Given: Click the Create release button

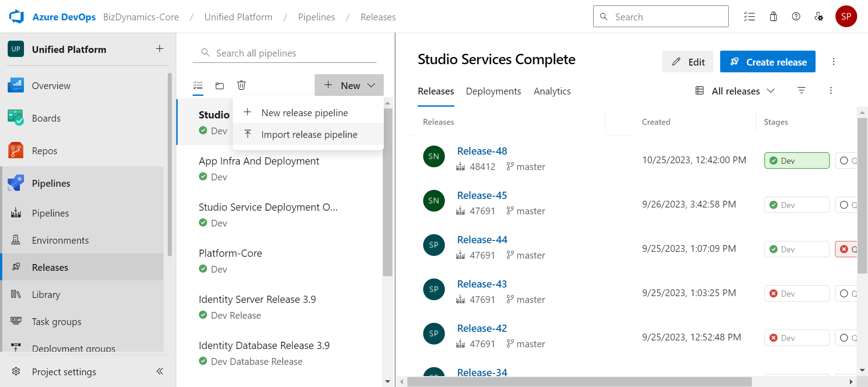Looking at the screenshot, I should 768,61.
